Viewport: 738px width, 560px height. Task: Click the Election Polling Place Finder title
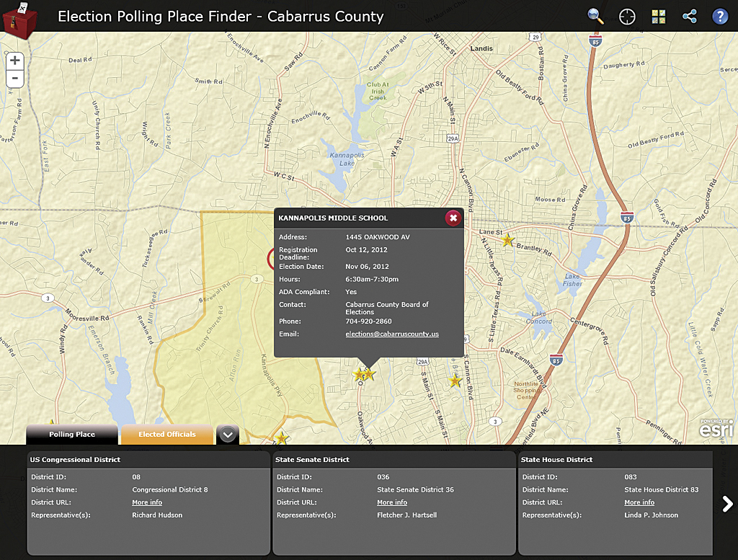(221, 17)
